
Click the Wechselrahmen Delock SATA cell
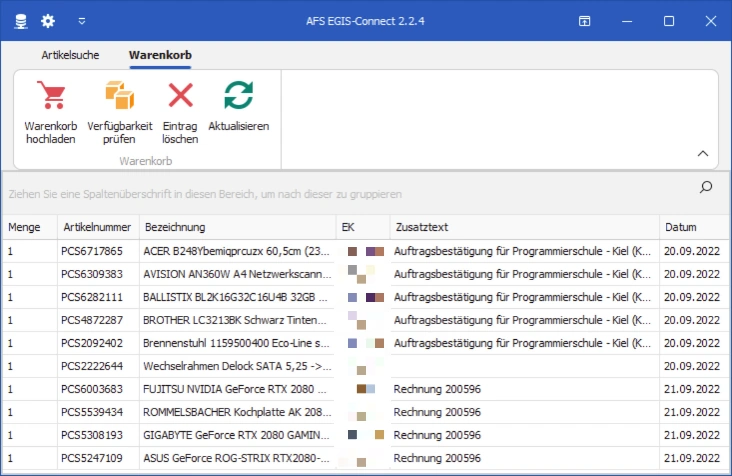[x=237, y=366]
